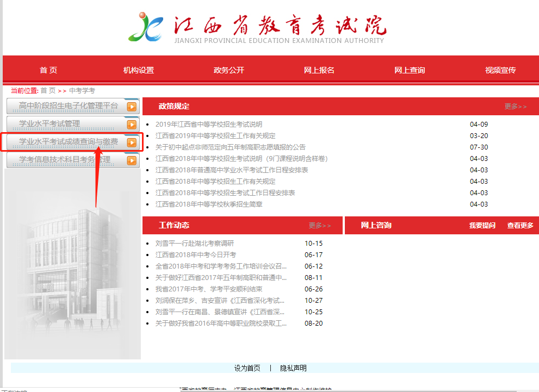Open news 全省2018年中考和学考考务工作培训会议

click(221, 266)
